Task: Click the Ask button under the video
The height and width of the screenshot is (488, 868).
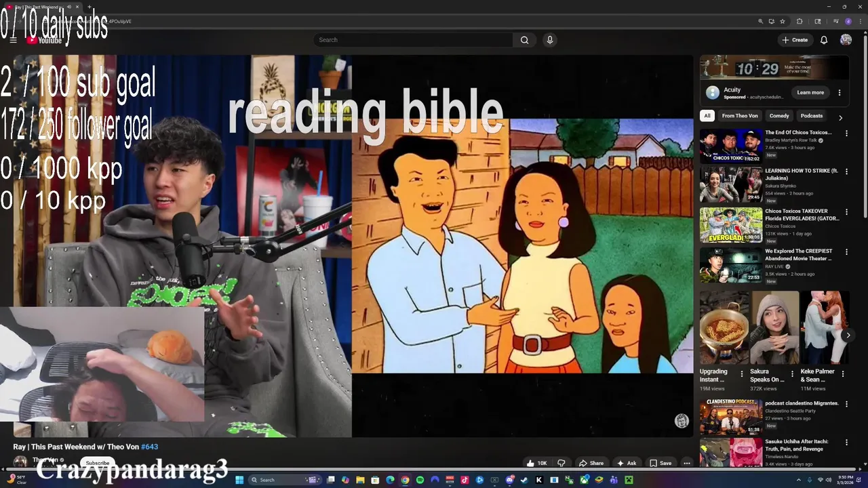Action: coord(627,463)
